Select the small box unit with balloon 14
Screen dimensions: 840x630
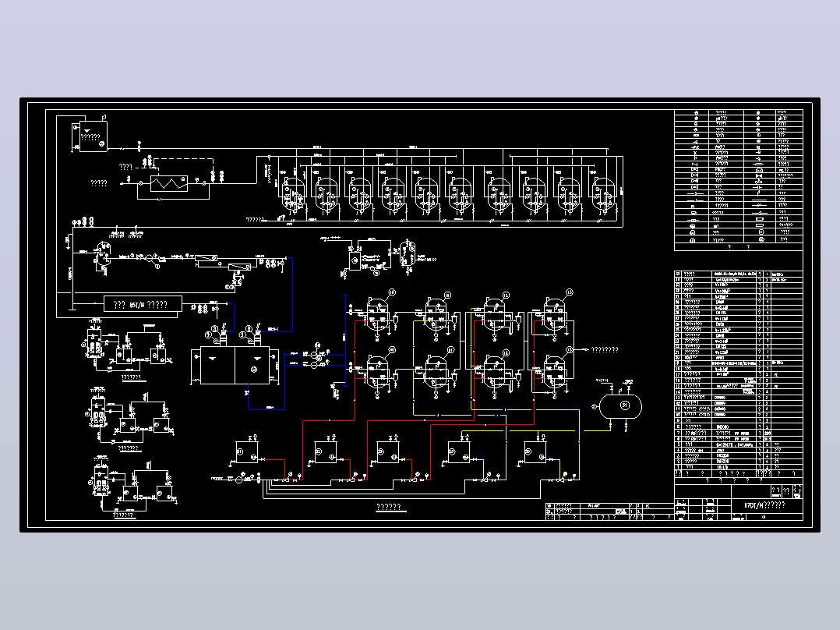(x=355, y=260)
